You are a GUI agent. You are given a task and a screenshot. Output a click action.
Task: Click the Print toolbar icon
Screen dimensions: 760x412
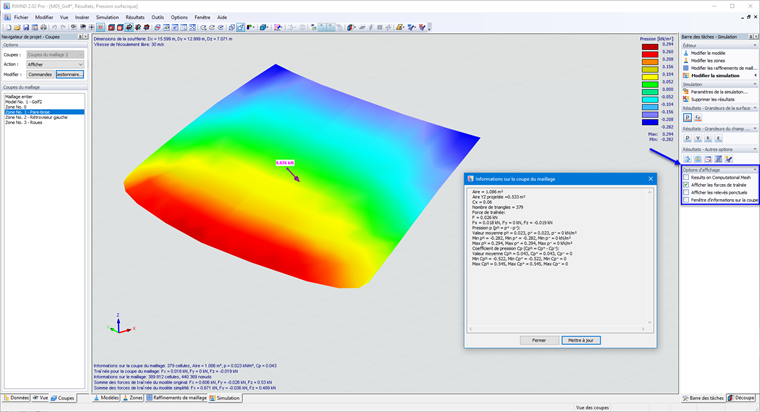tap(43, 28)
